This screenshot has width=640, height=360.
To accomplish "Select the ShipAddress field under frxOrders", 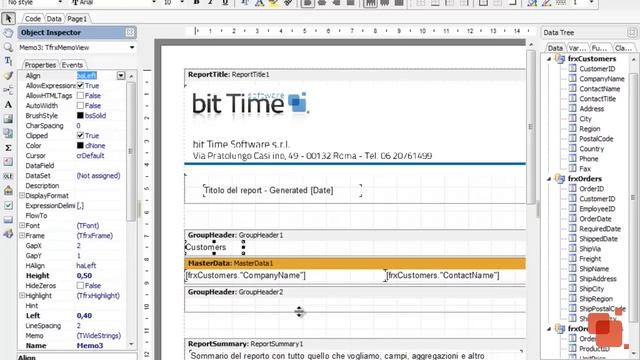I will tap(598, 279).
